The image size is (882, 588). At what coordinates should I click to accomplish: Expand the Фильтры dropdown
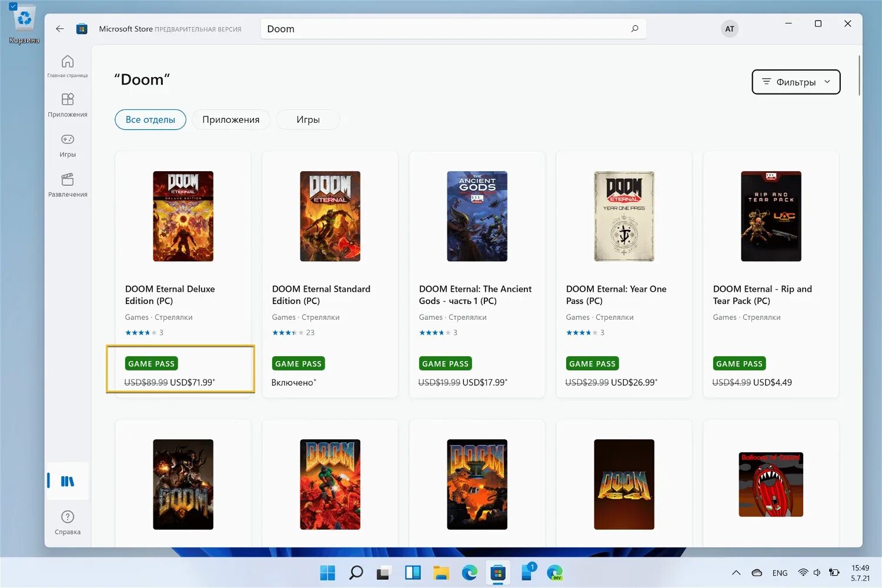click(796, 82)
